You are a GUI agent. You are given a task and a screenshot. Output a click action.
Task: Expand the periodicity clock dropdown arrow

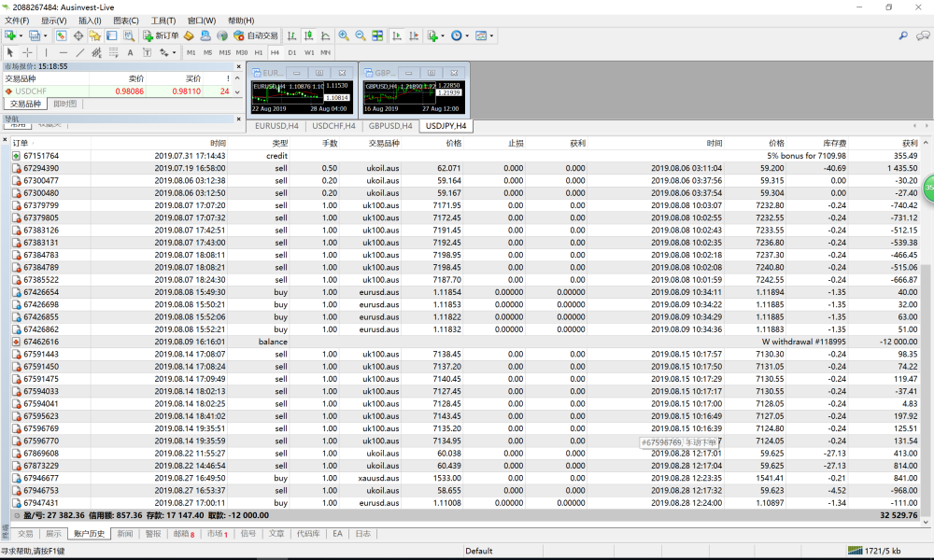pyautogui.click(x=467, y=35)
